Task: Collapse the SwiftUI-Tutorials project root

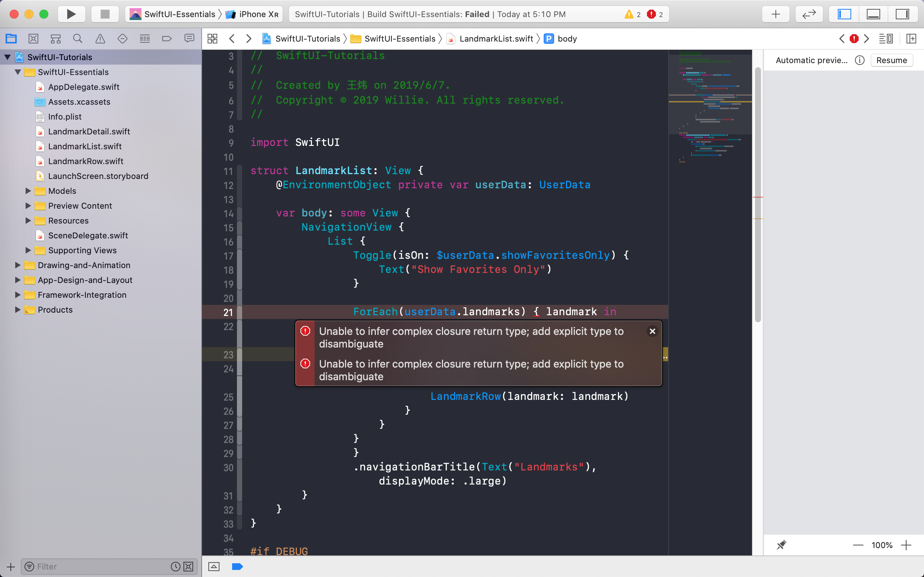Action: 7,57
